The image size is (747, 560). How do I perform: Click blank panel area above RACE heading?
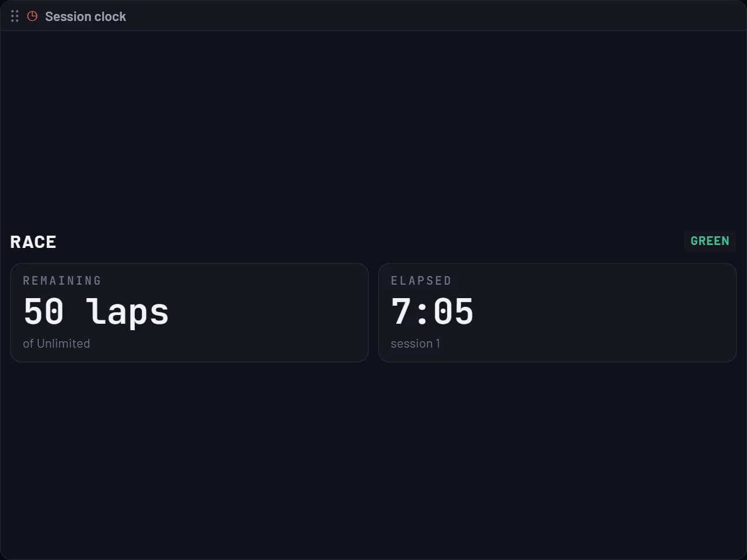click(x=373, y=128)
